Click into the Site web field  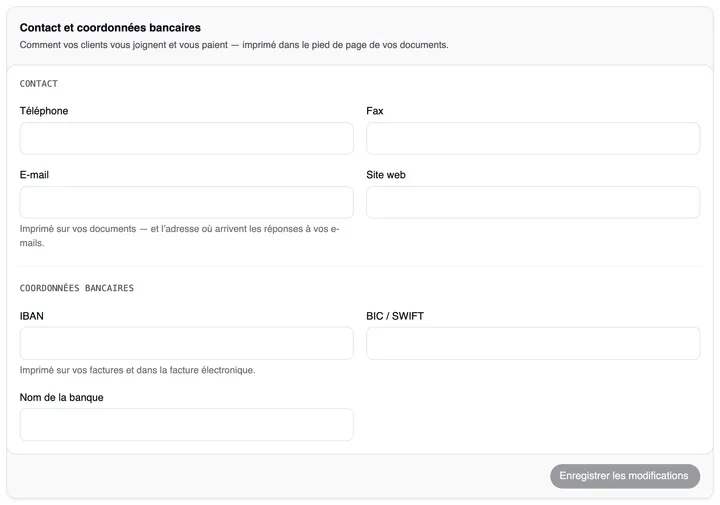point(533,202)
